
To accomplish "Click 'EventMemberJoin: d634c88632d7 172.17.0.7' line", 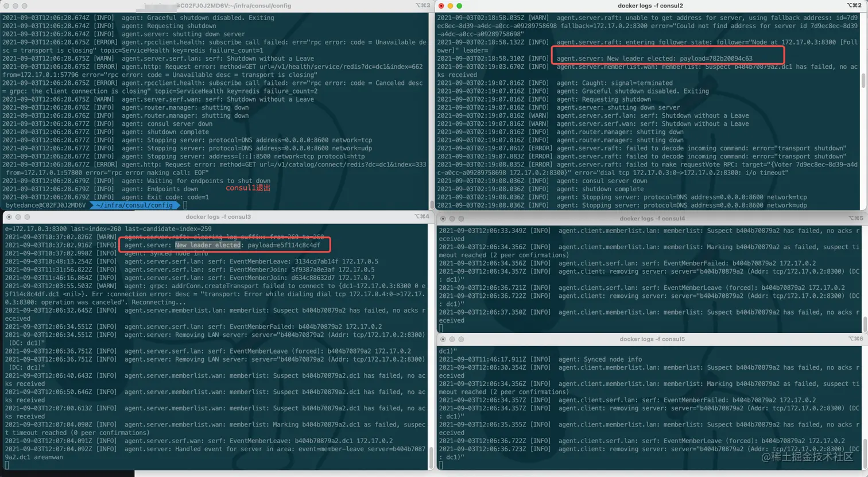I will (x=302, y=278).
